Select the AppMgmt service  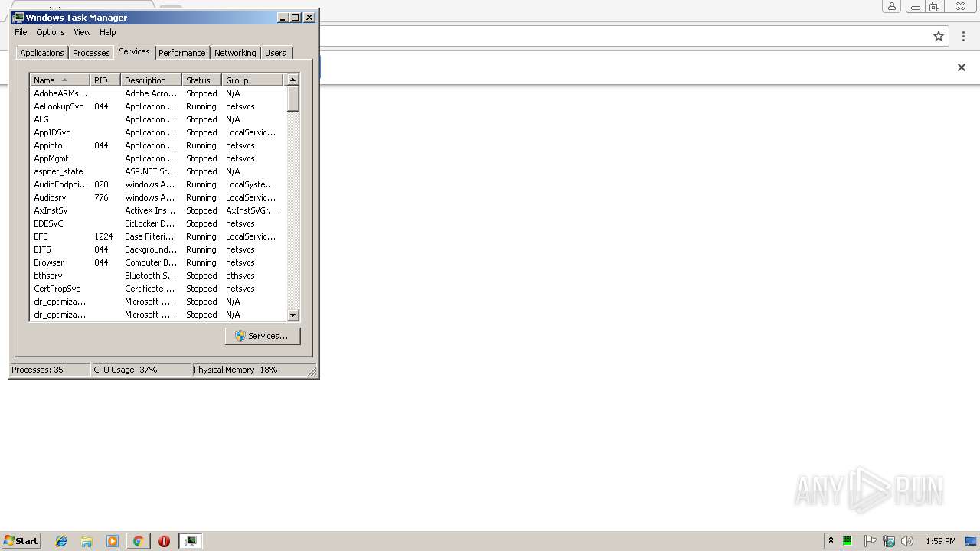[x=158, y=158]
